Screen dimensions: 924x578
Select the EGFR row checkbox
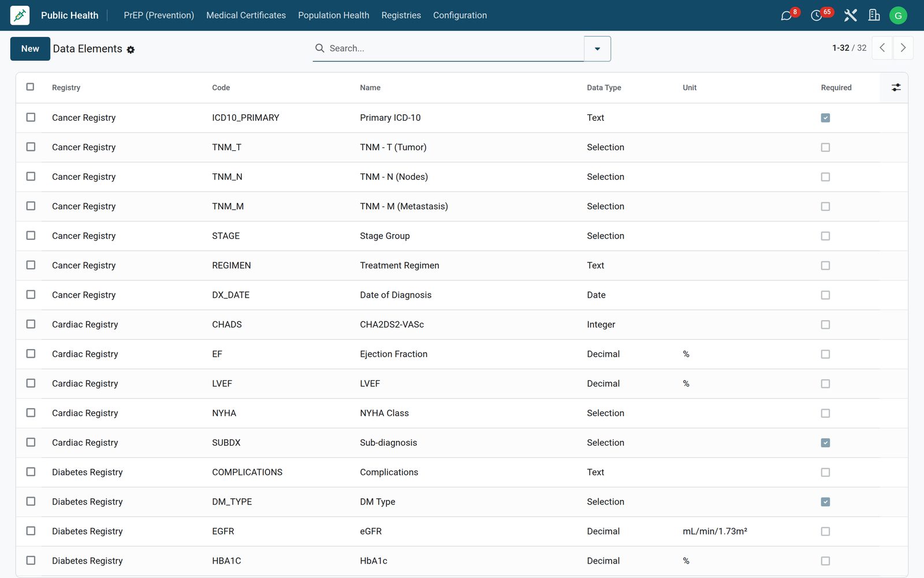point(31,531)
